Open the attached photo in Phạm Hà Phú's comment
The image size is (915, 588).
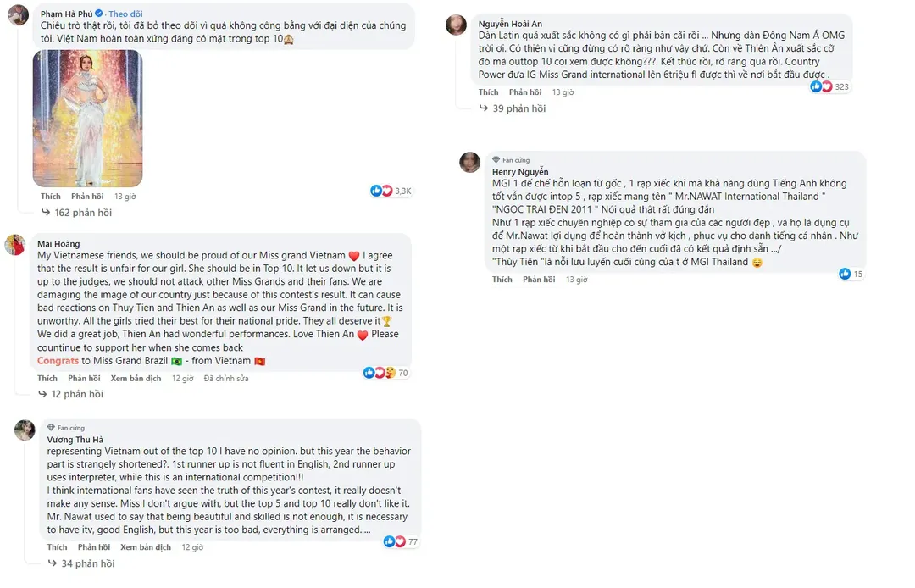pyautogui.click(x=87, y=118)
